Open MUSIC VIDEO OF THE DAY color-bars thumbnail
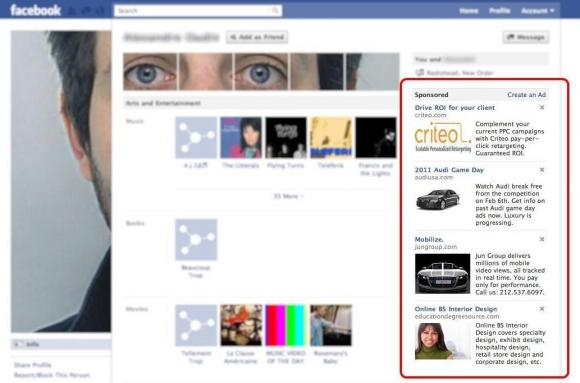 point(286,325)
